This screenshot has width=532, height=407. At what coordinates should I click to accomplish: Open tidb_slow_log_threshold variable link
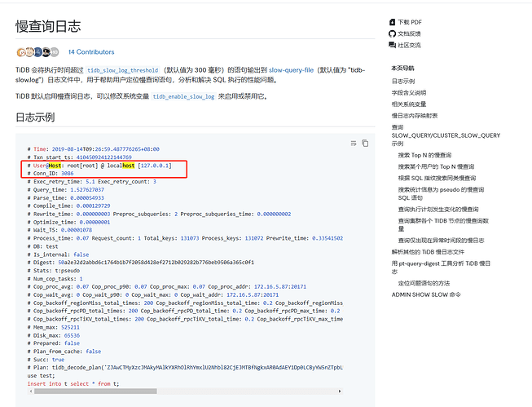123,70
